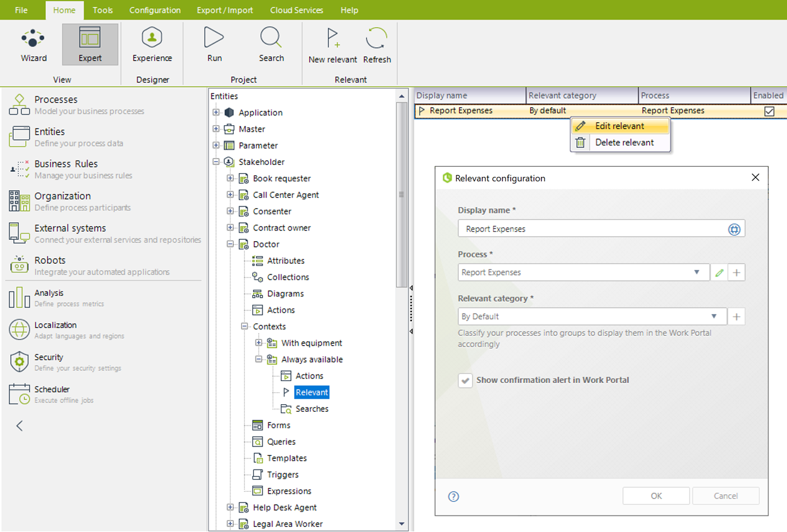
Task: Select Searches under Always available
Action: (312, 409)
